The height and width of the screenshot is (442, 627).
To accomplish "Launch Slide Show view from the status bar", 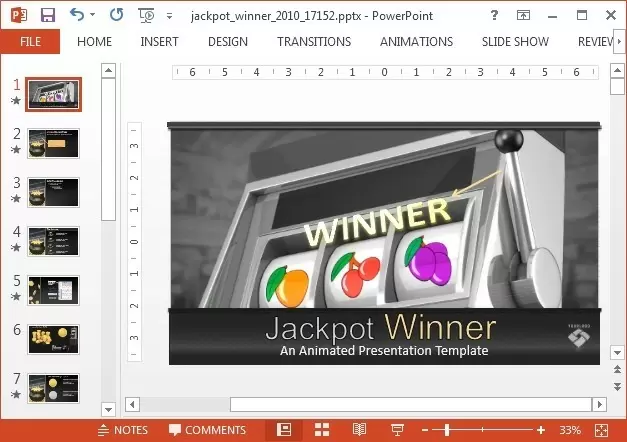I will (397, 430).
